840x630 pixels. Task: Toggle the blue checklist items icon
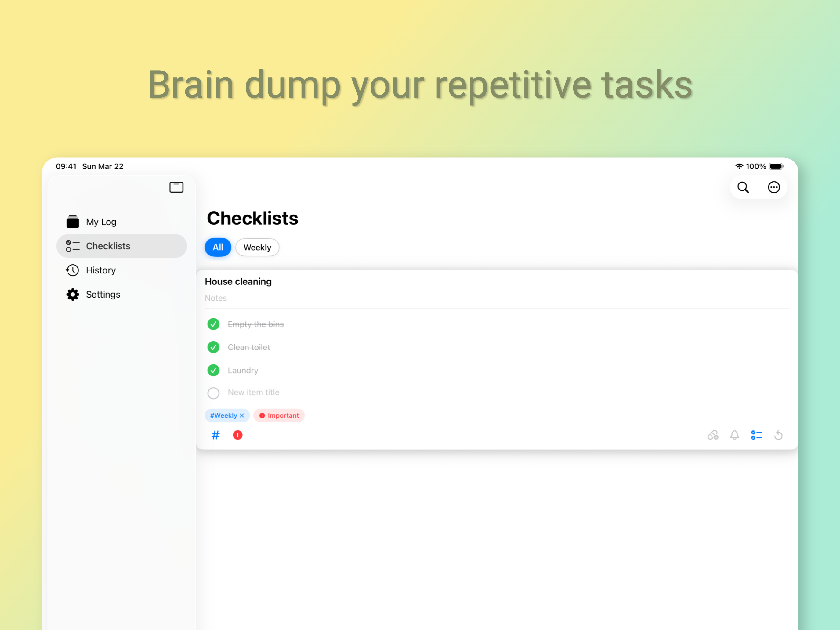756,435
